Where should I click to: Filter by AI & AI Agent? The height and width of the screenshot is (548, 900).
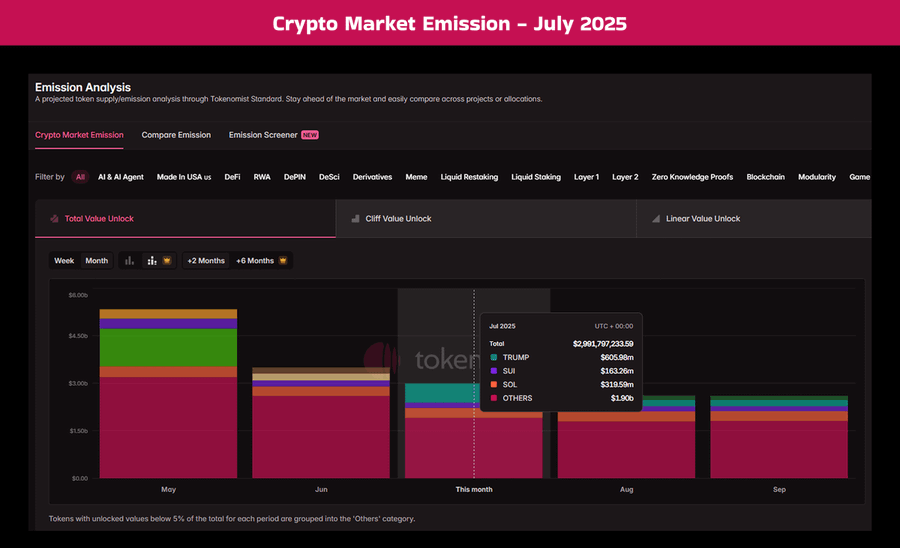[x=121, y=177]
